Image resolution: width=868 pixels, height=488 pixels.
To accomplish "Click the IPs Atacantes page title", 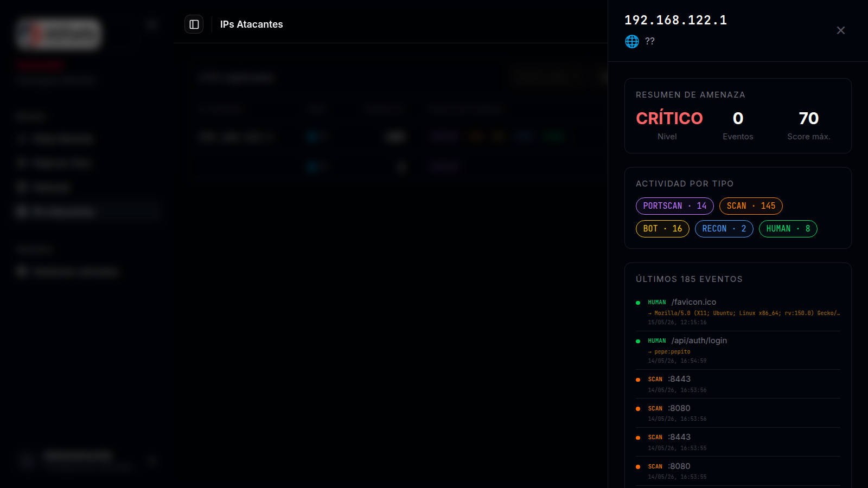I will (x=252, y=24).
